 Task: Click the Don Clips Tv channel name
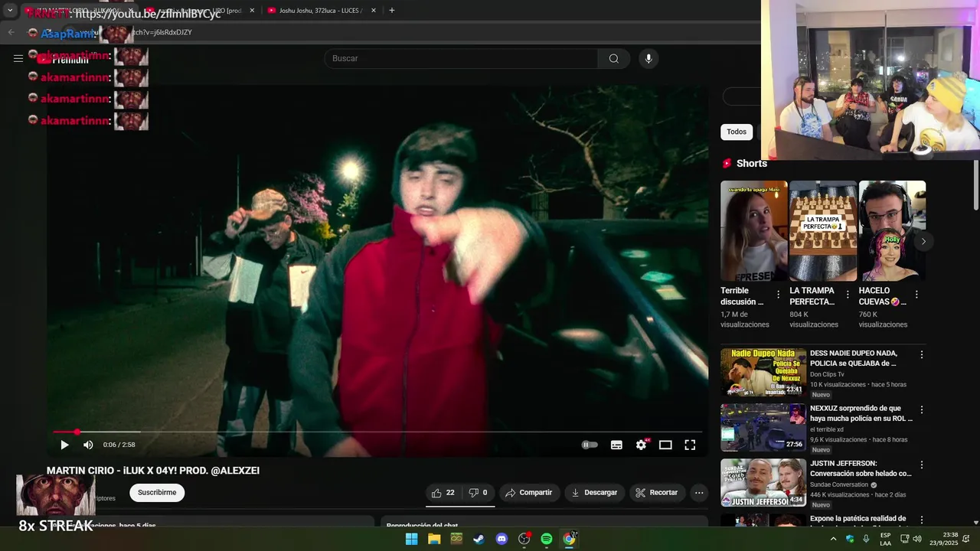click(827, 374)
